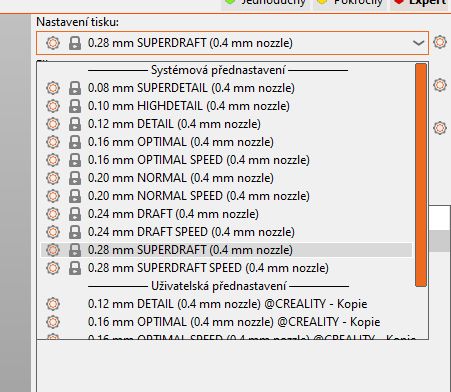This screenshot has width=451, height=392.
Task: Select 0.24 mm DRAFT preset without SPEED
Action: (226, 214)
